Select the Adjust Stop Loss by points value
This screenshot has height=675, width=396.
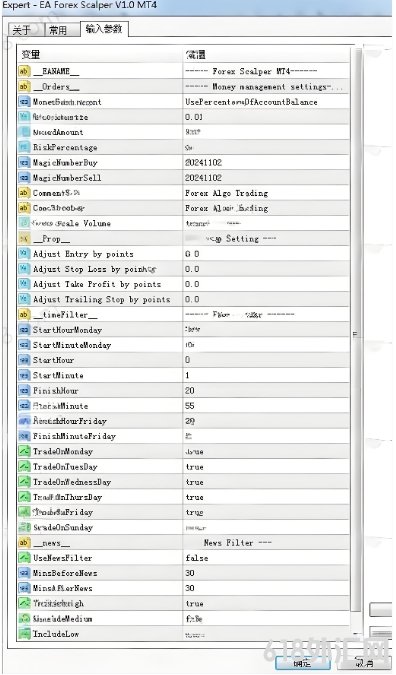pos(192,269)
